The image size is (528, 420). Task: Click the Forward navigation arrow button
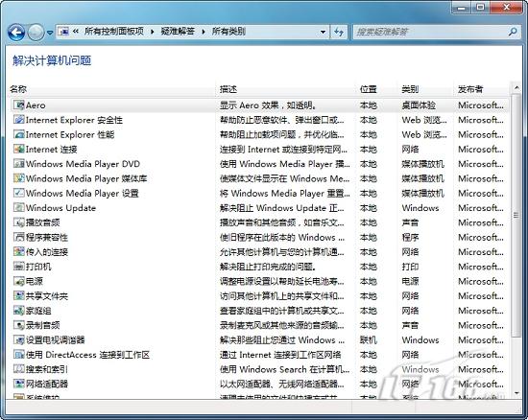click(x=36, y=33)
